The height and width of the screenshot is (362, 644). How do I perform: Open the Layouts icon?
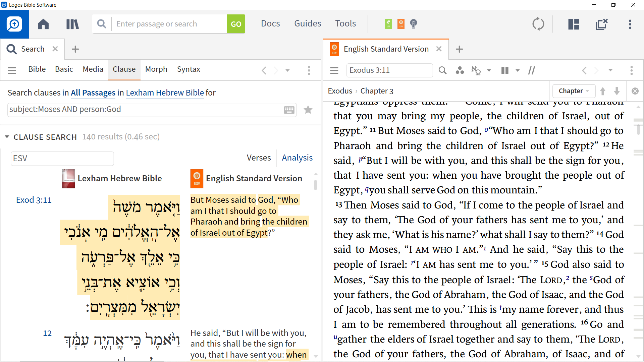(x=574, y=24)
